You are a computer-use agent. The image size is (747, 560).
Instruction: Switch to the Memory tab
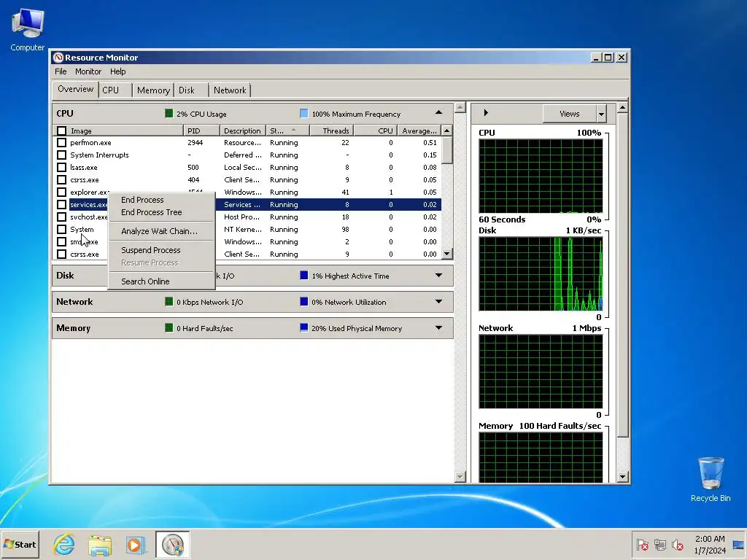click(153, 90)
